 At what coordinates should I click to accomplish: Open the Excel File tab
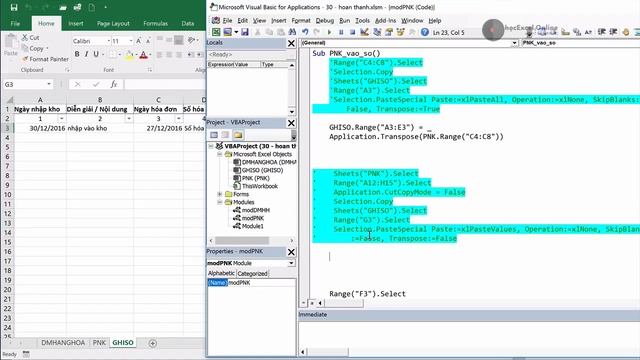click(x=15, y=24)
